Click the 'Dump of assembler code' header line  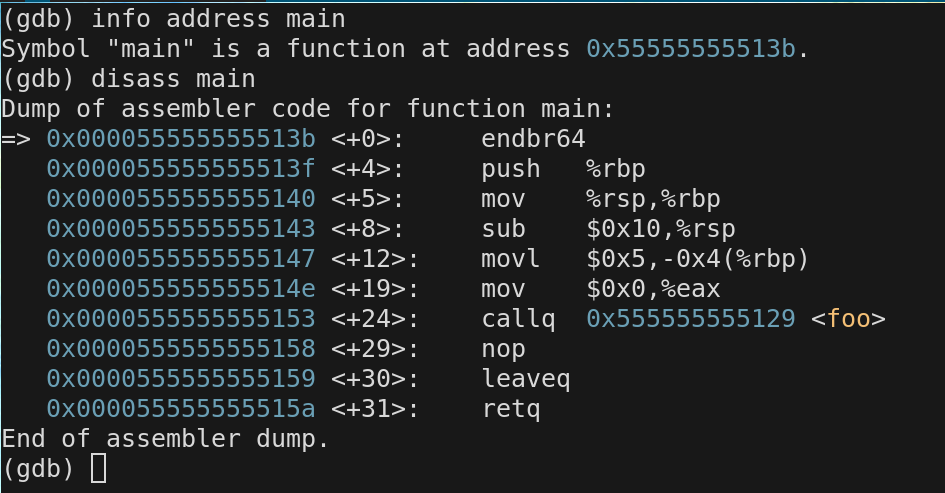pos(223,109)
